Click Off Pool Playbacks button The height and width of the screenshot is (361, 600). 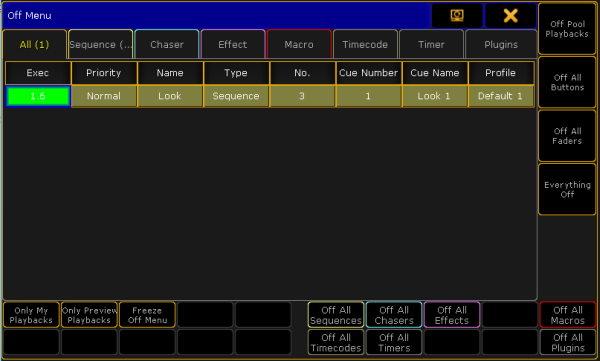click(567, 29)
